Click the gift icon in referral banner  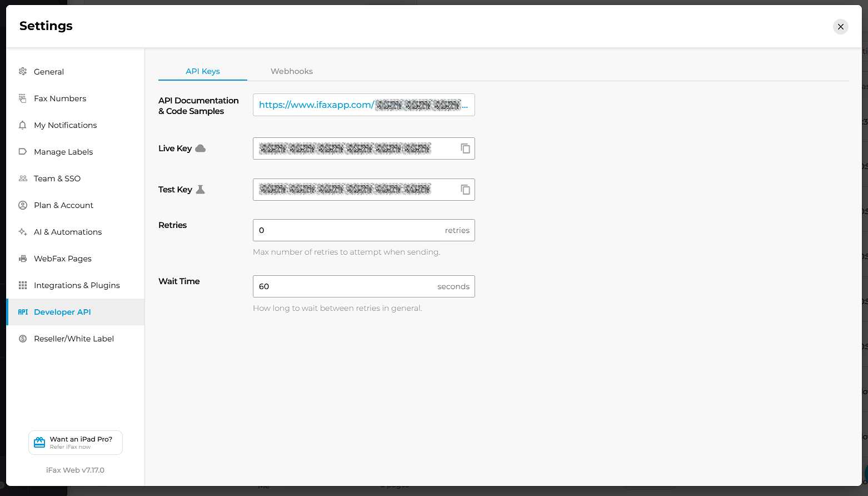pos(39,443)
